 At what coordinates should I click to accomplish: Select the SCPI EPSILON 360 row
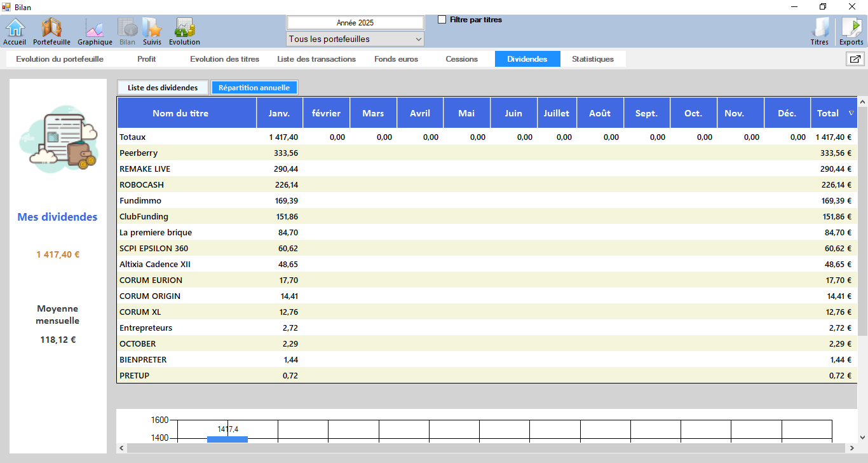[x=487, y=248]
